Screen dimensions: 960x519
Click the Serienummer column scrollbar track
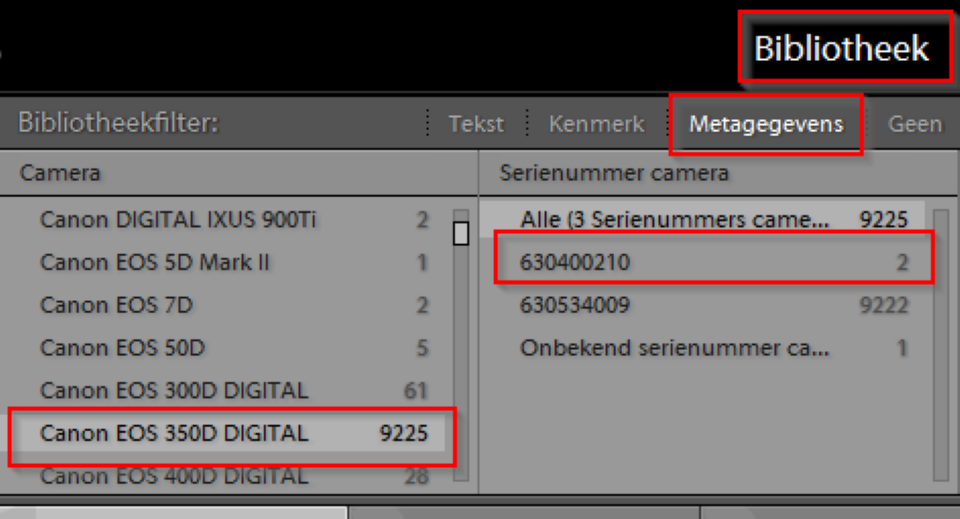(941, 345)
